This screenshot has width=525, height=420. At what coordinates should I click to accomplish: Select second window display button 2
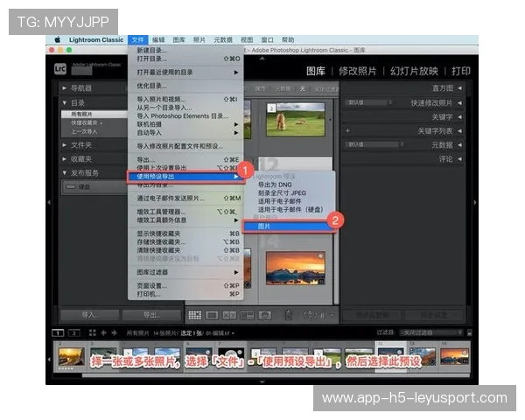click(x=74, y=332)
